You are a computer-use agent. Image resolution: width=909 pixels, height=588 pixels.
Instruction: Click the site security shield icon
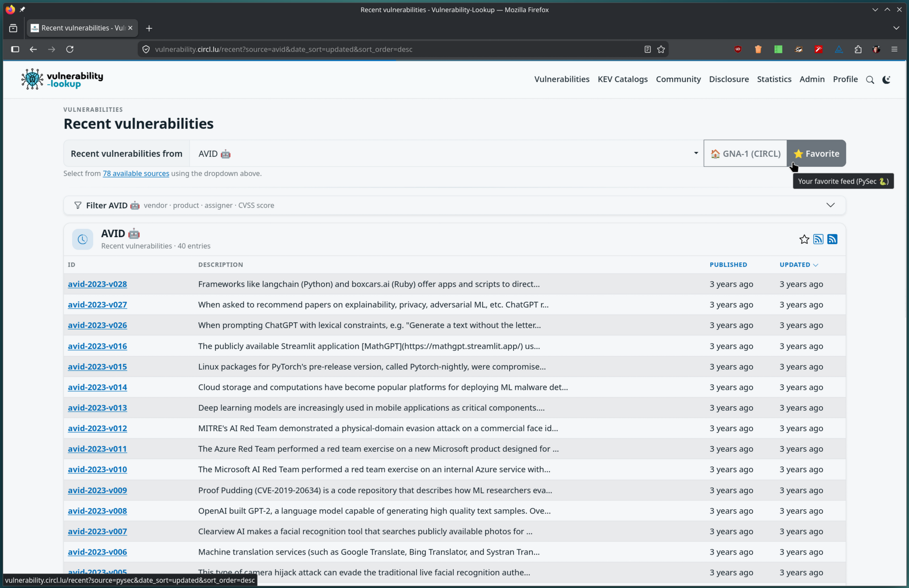coord(146,49)
